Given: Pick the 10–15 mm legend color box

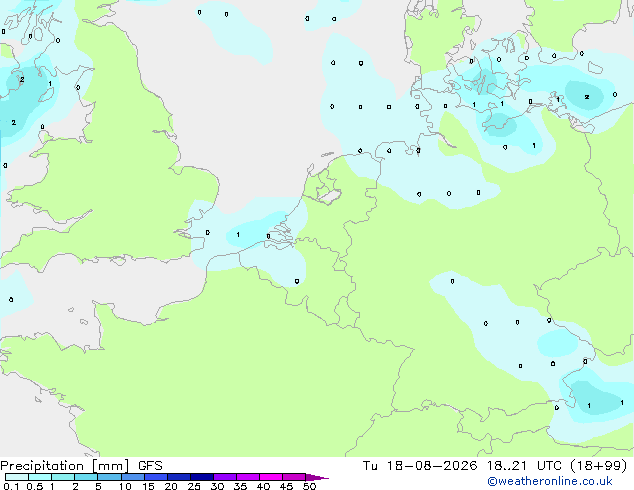Looking at the screenshot, I should 132,477.
